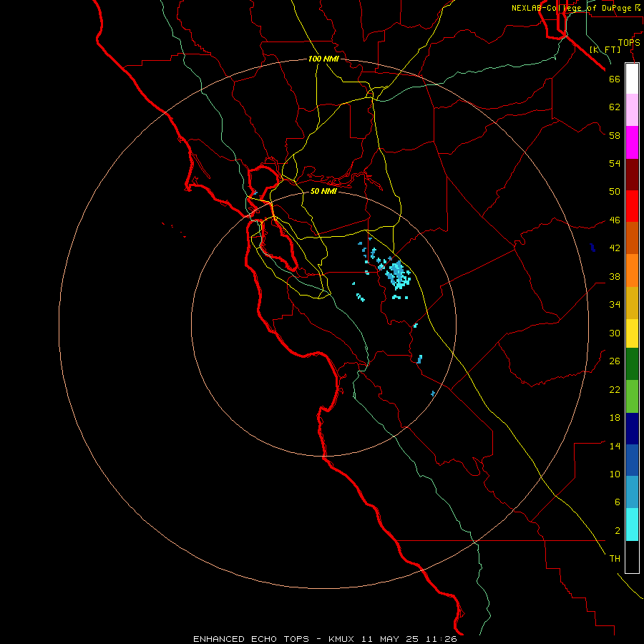644x644 pixels.
Task: Click the largest cyan echo cluster on the map
Action: 398,274
